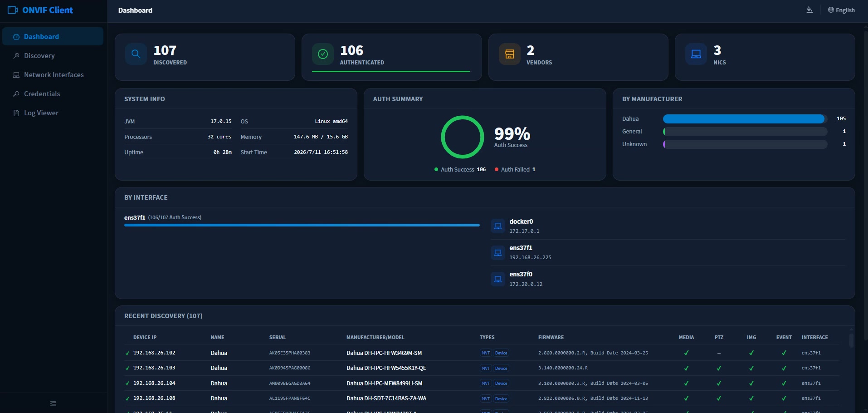The height and width of the screenshot is (413, 868).
Task: Click the Unknown manufacturer bar
Action: pyautogui.click(x=745, y=144)
